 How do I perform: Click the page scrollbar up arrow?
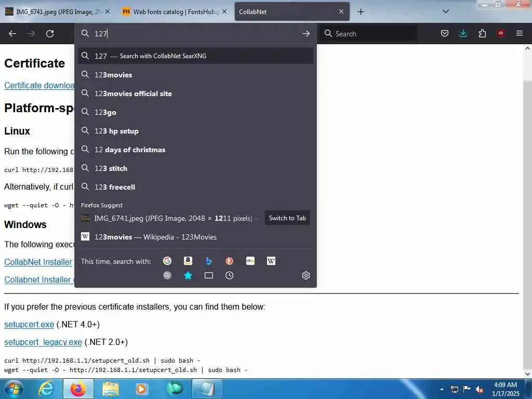coord(527,48)
